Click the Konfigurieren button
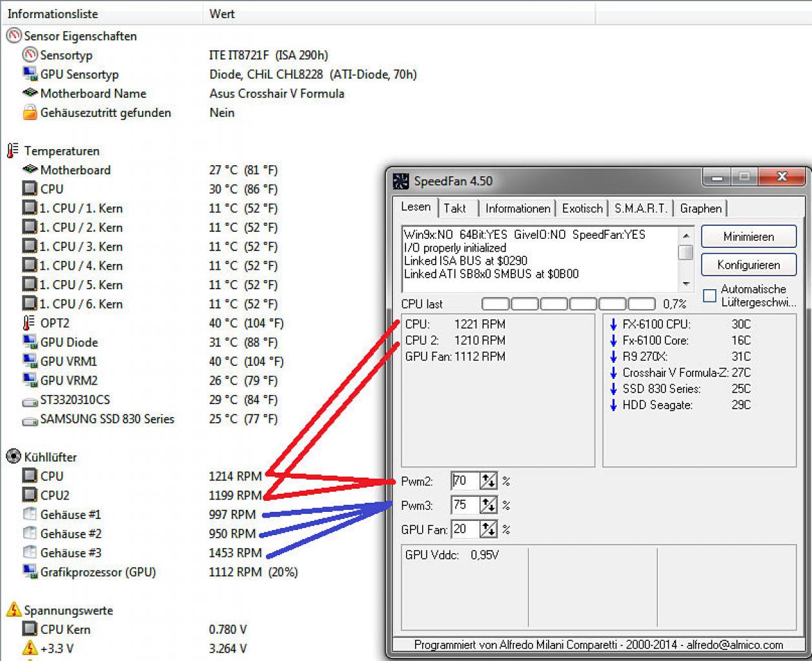The image size is (812, 661). click(x=749, y=265)
